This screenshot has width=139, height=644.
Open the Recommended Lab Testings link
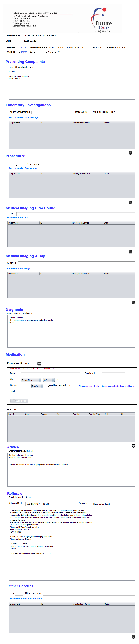coord(23,117)
